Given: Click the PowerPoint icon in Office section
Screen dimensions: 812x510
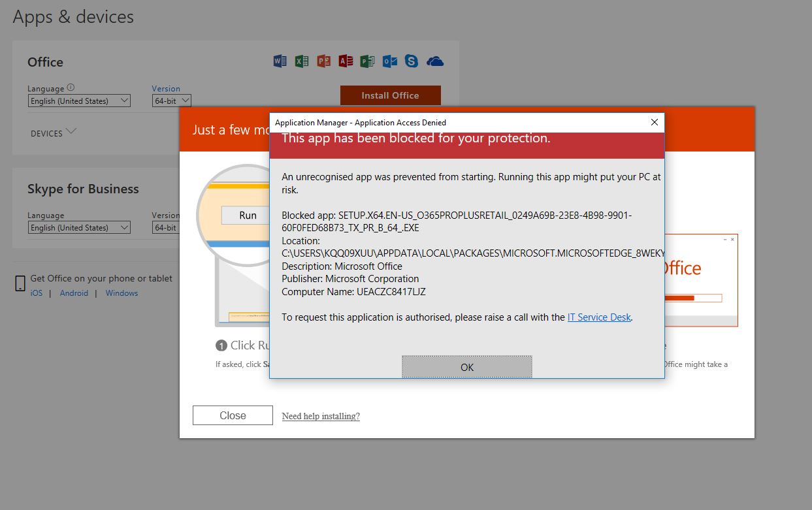Looking at the screenshot, I should pyautogui.click(x=324, y=61).
